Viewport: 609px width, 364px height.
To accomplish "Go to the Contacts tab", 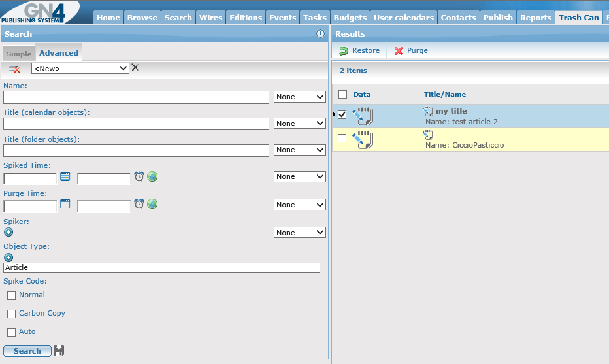I will pyautogui.click(x=458, y=18).
